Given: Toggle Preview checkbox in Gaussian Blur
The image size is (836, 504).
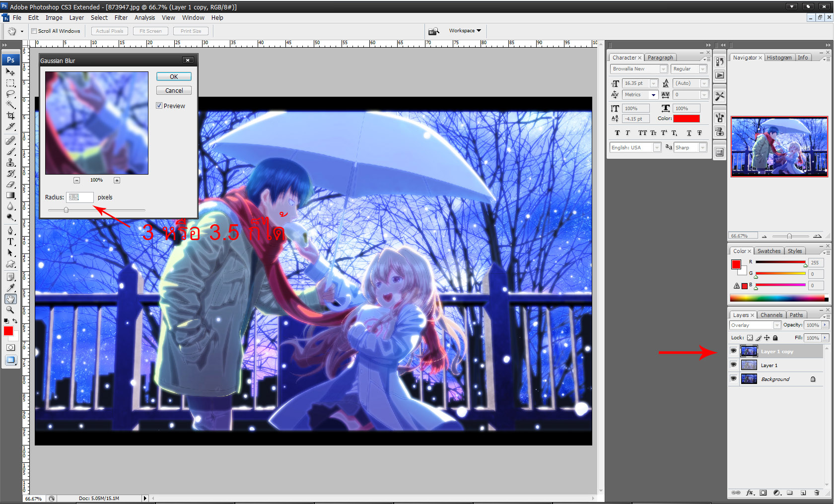Looking at the screenshot, I should [x=159, y=106].
